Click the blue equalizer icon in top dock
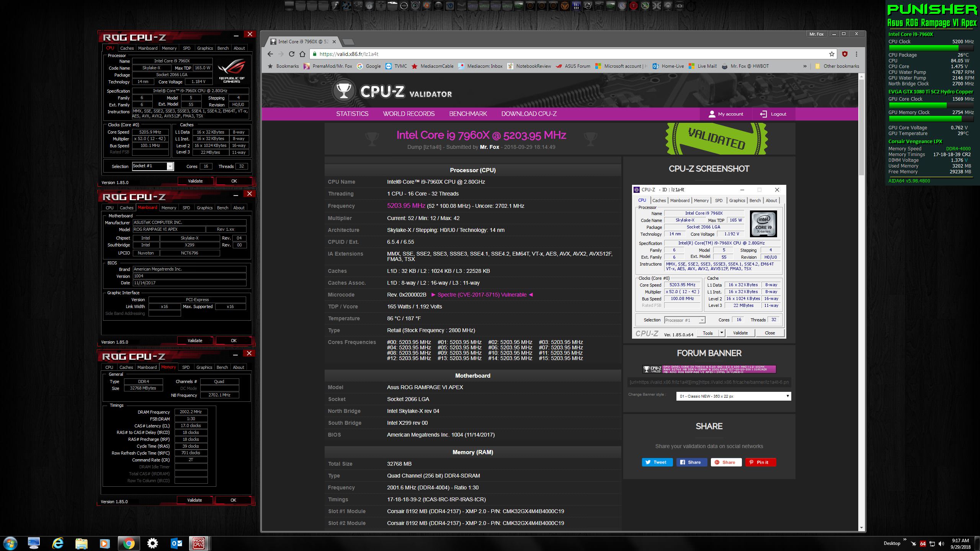Image resolution: width=980 pixels, height=551 pixels. [x=576, y=6]
